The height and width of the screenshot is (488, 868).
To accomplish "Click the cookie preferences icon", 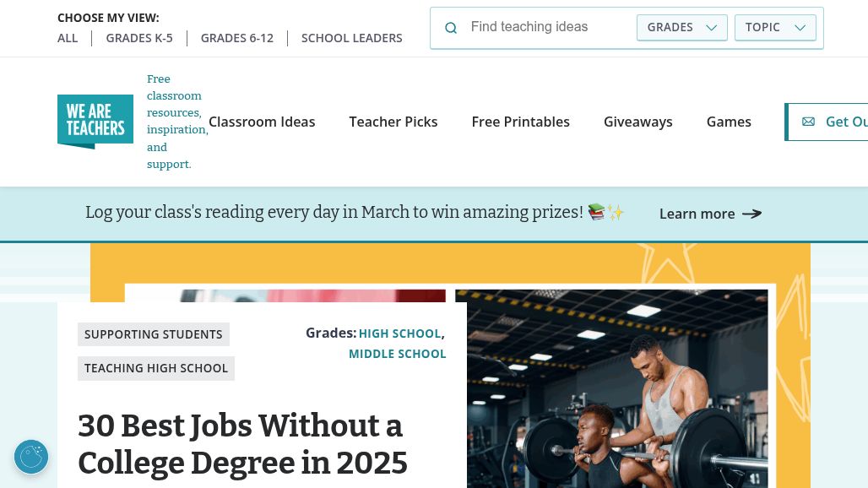I will [x=31, y=457].
